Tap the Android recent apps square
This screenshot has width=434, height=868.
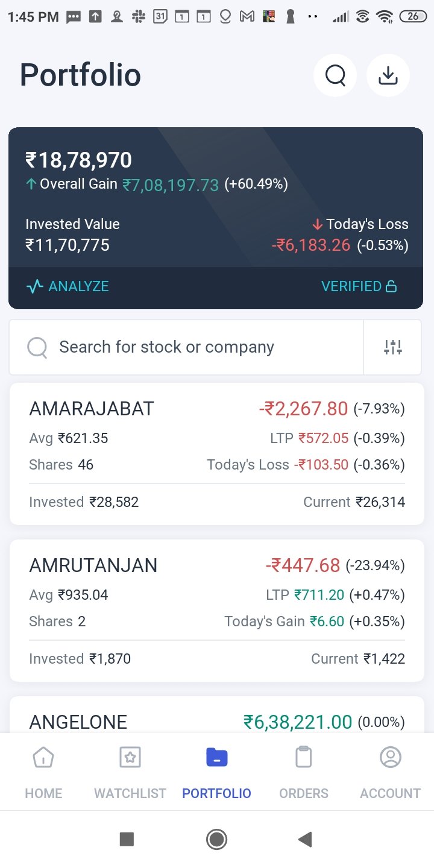click(x=127, y=839)
